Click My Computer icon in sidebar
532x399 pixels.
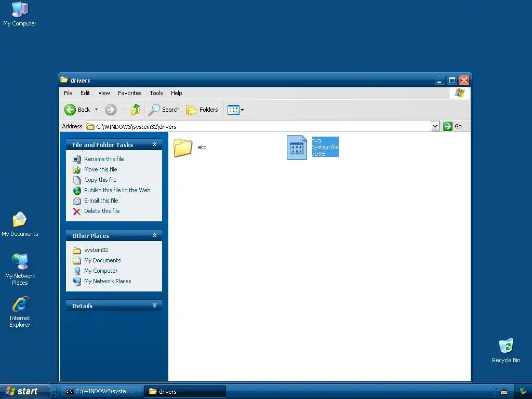point(77,271)
